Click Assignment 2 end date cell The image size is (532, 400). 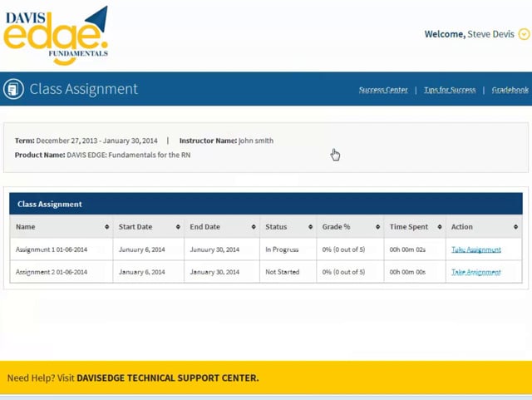pos(222,272)
